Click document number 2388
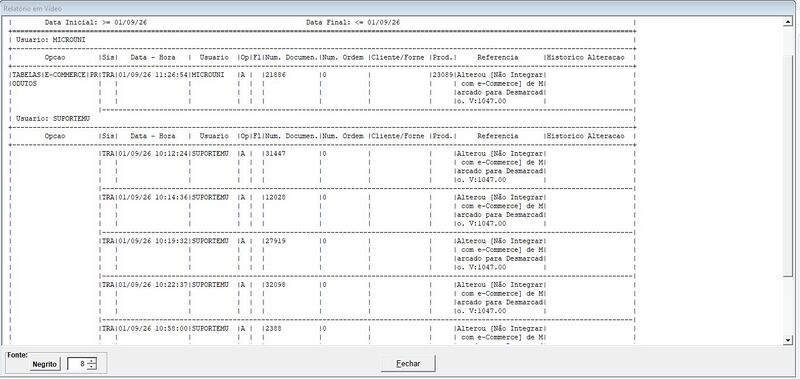 coord(274,329)
